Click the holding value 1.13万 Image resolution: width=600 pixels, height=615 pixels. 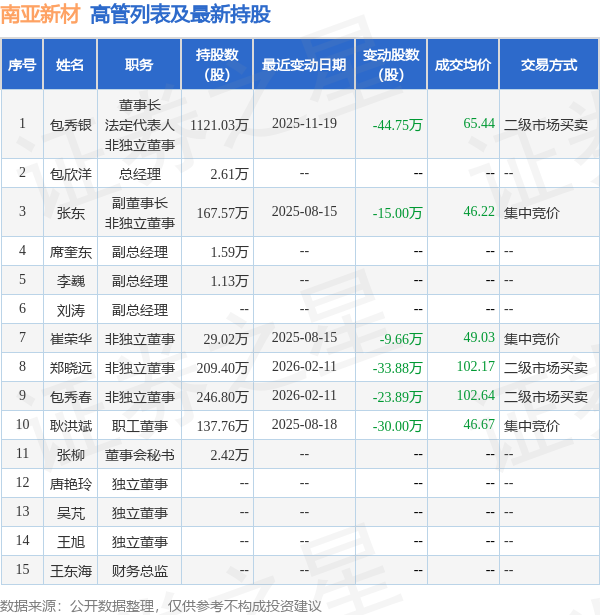click(x=229, y=281)
